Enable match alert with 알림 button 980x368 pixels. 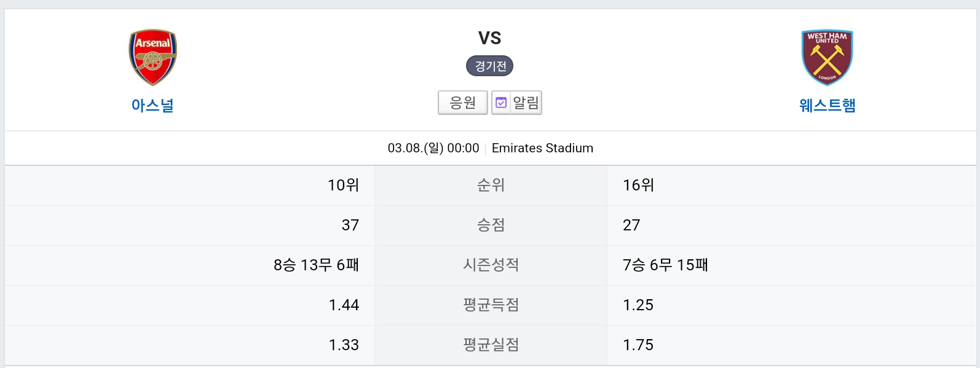tap(516, 103)
